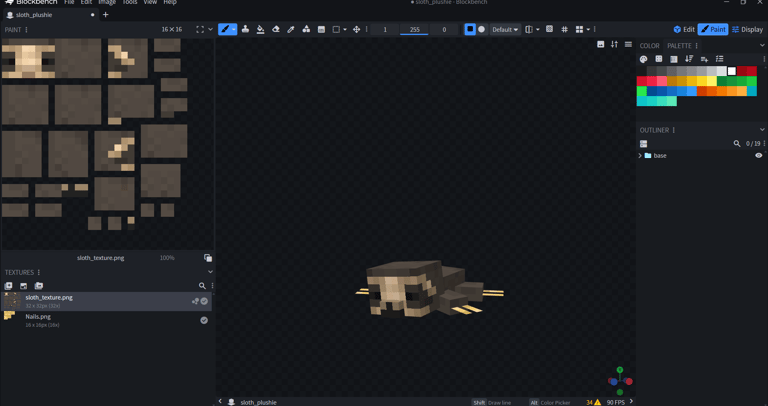Open the mirror painting options arrow

coord(538,29)
